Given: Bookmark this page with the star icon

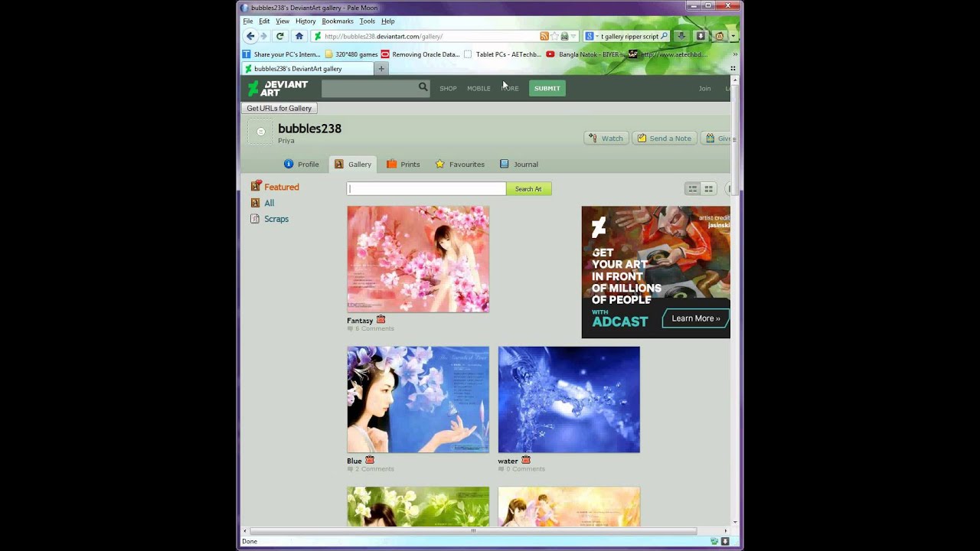Looking at the screenshot, I should click(x=554, y=36).
